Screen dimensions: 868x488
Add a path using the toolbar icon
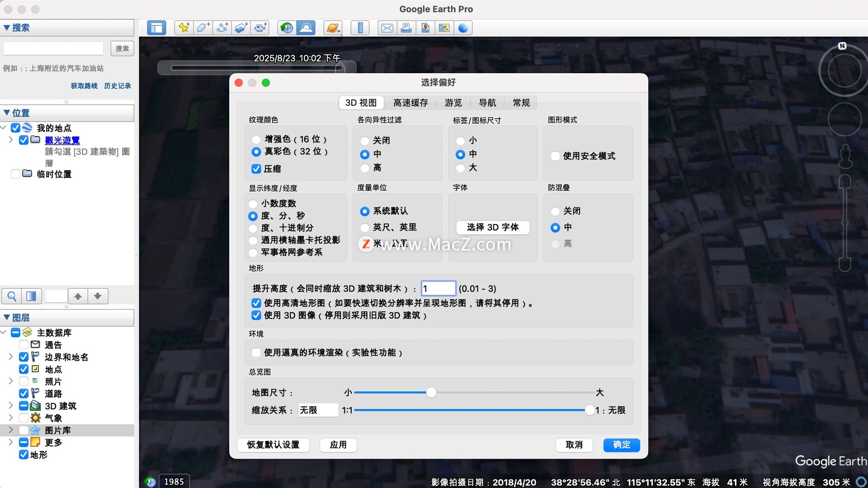pos(222,28)
